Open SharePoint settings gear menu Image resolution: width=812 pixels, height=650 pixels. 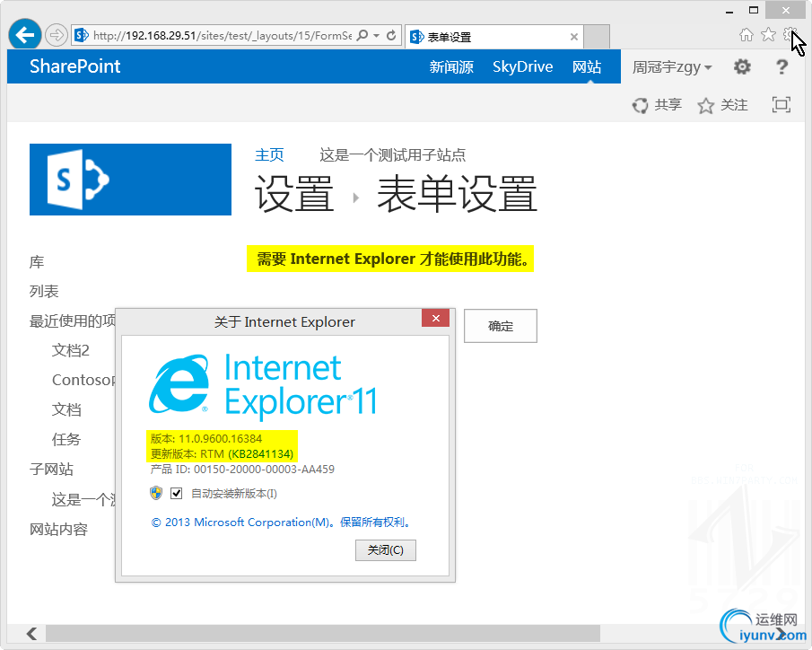coord(742,66)
